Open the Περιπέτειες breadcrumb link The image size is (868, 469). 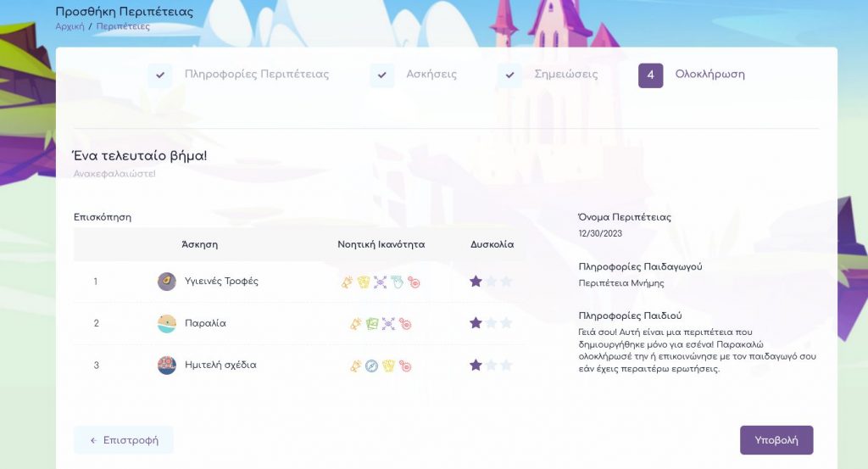[123, 26]
